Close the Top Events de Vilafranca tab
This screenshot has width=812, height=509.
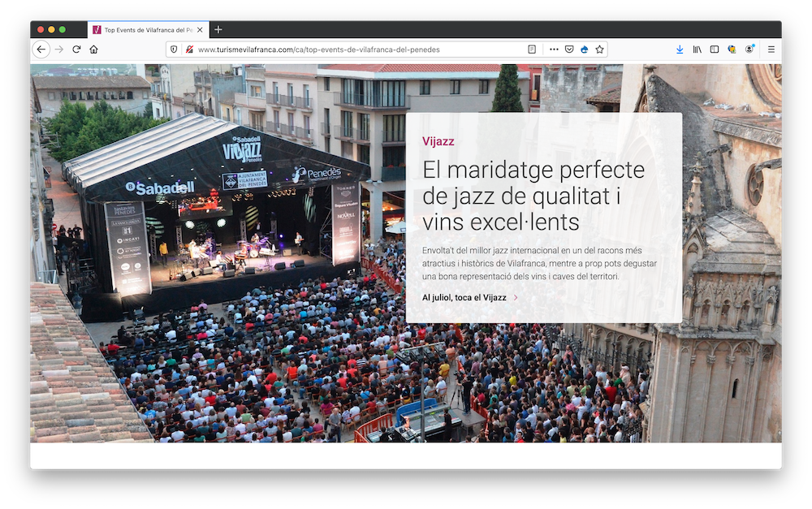click(x=200, y=29)
